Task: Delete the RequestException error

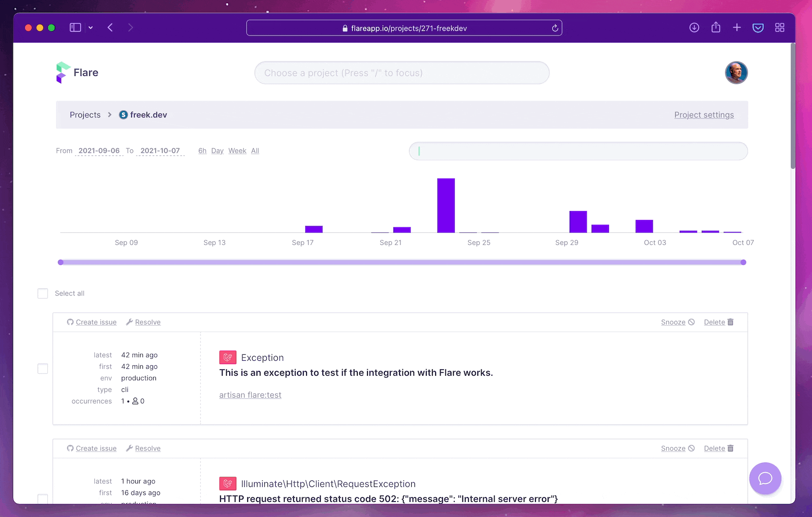Action: tap(719, 448)
